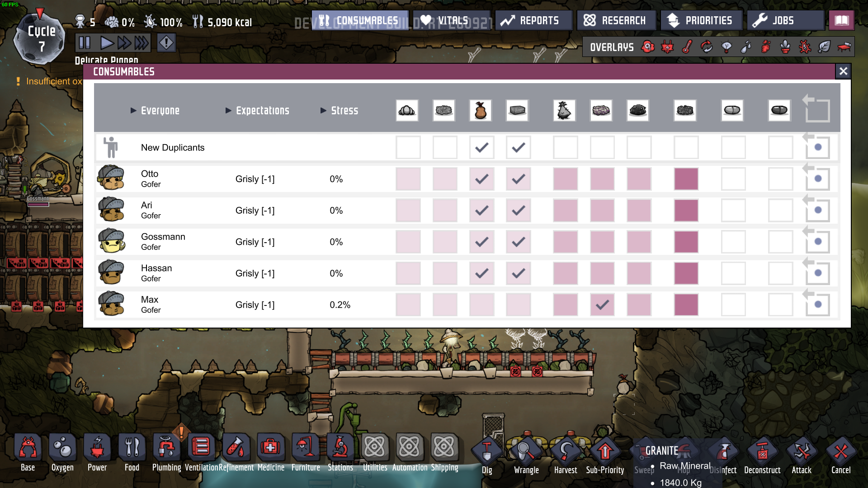The height and width of the screenshot is (488, 868).
Task: Uncheck third food for Otto
Action: (481, 179)
